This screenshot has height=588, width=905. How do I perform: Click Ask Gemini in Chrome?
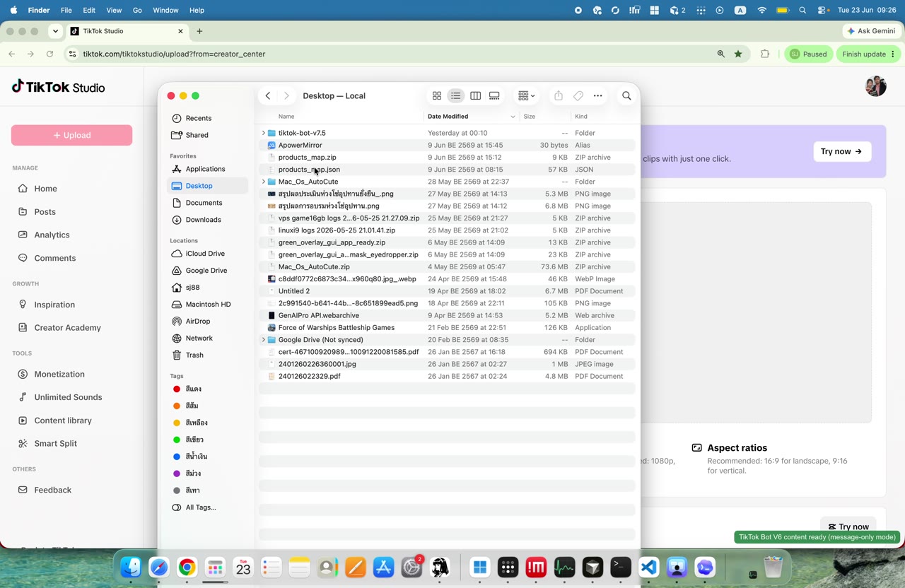[870, 31]
